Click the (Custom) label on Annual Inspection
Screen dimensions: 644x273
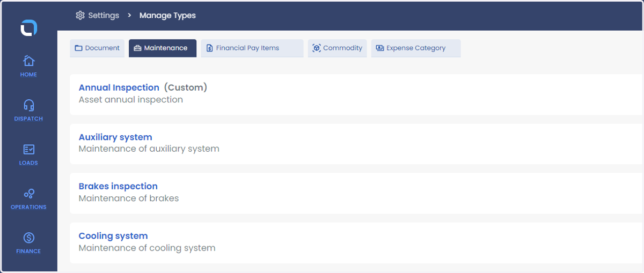pyautogui.click(x=186, y=87)
